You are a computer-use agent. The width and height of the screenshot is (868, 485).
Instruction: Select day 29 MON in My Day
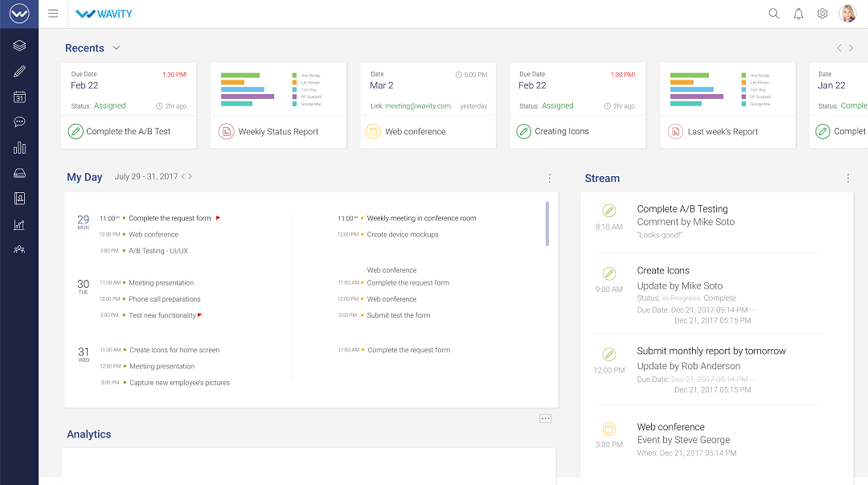pos(83,222)
